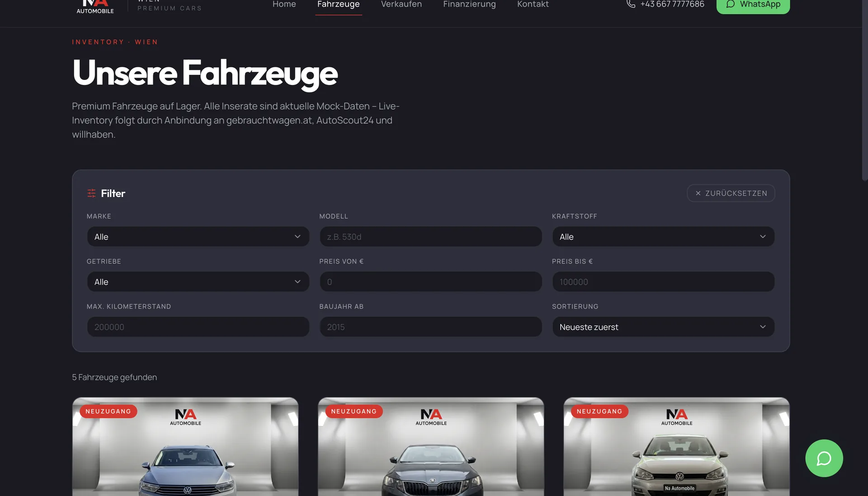The height and width of the screenshot is (496, 868).
Task: Expand the Getriebe dropdown
Action: (198, 282)
